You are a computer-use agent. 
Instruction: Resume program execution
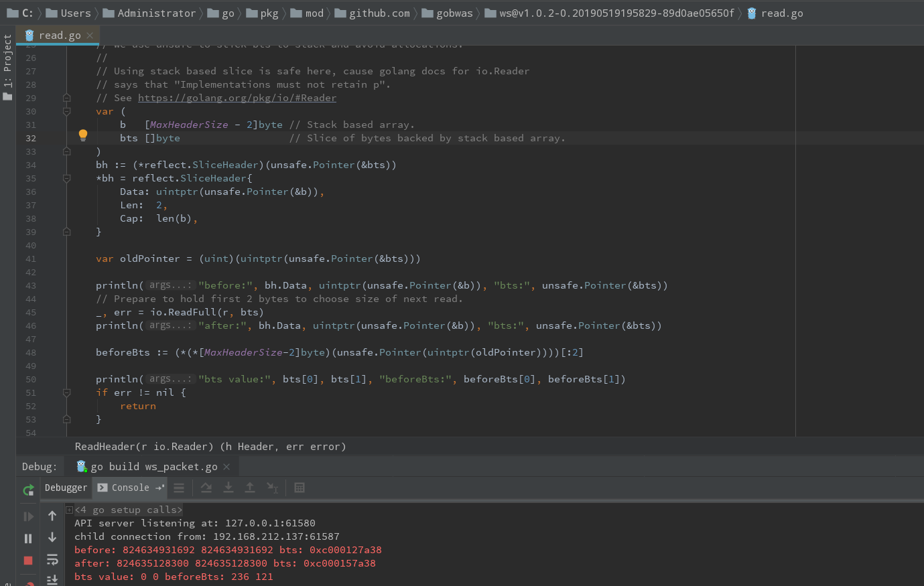(27, 516)
